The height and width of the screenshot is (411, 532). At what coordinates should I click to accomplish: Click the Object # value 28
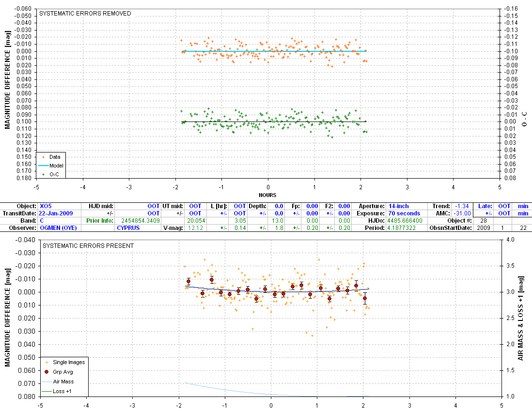[x=484, y=221]
